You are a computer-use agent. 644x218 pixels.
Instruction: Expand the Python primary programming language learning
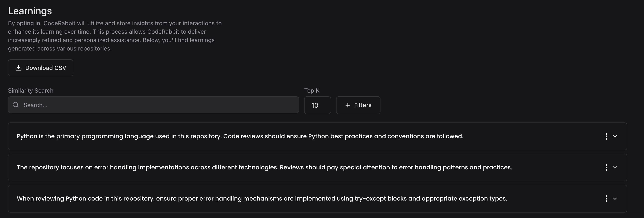coord(615,136)
